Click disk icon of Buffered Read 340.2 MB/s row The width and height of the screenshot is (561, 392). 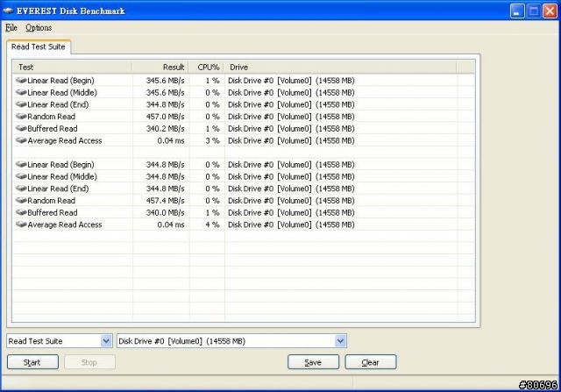point(21,128)
